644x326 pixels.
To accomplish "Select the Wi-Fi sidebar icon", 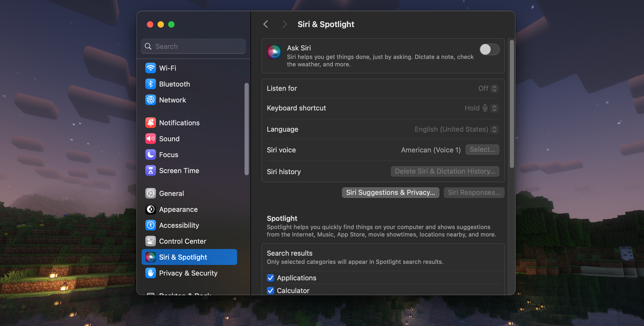I will (x=150, y=68).
